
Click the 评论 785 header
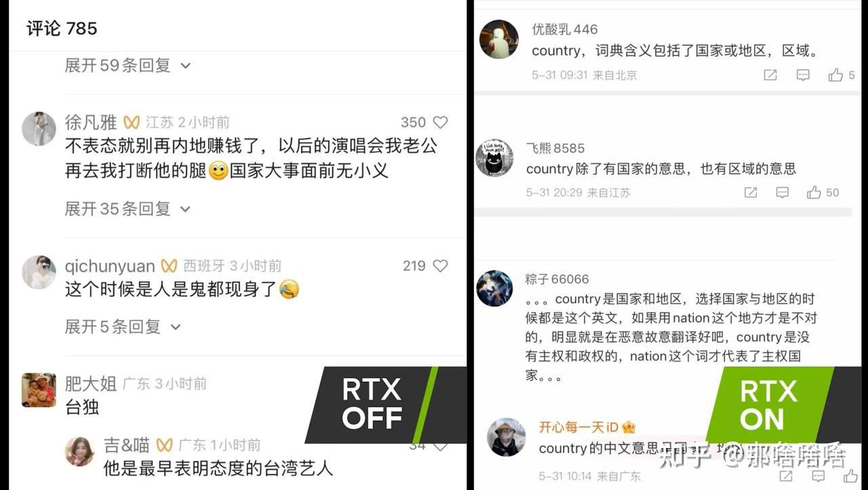coord(62,28)
